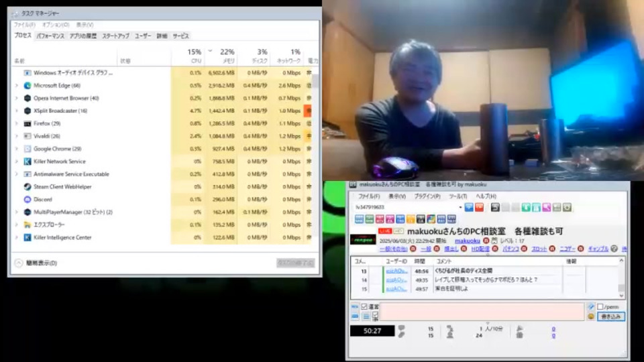
Task: Open the makuoku broadcaster link
Action: (x=468, y=241)
